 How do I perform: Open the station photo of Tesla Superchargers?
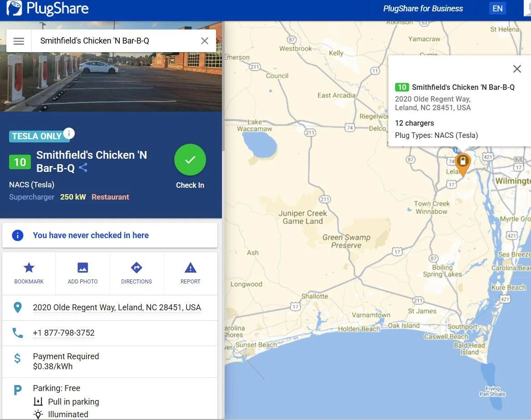pyautogui.click(x=111, y=82)
